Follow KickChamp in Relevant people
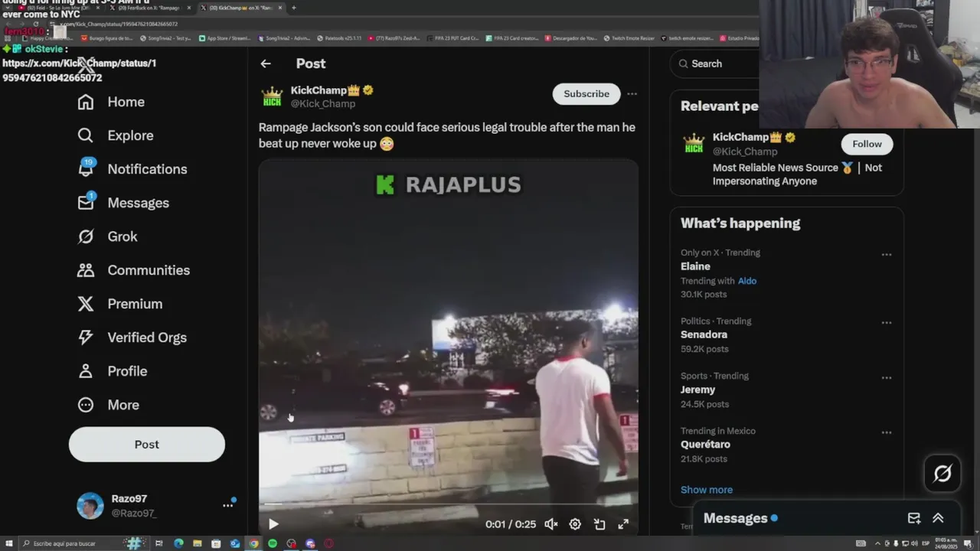 pyautogui.click(x=867, y=144)
